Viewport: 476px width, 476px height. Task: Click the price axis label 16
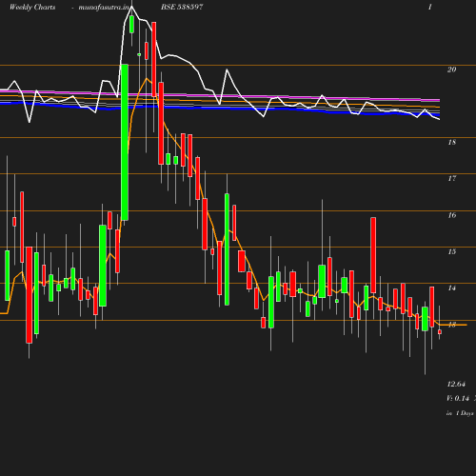point(452,215)
